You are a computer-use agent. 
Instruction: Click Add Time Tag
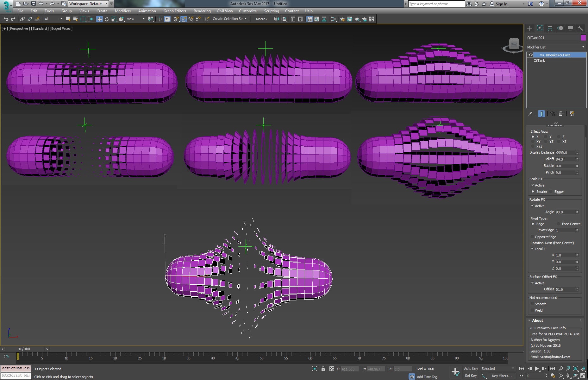pyautogui.click(x=427, y=377)
